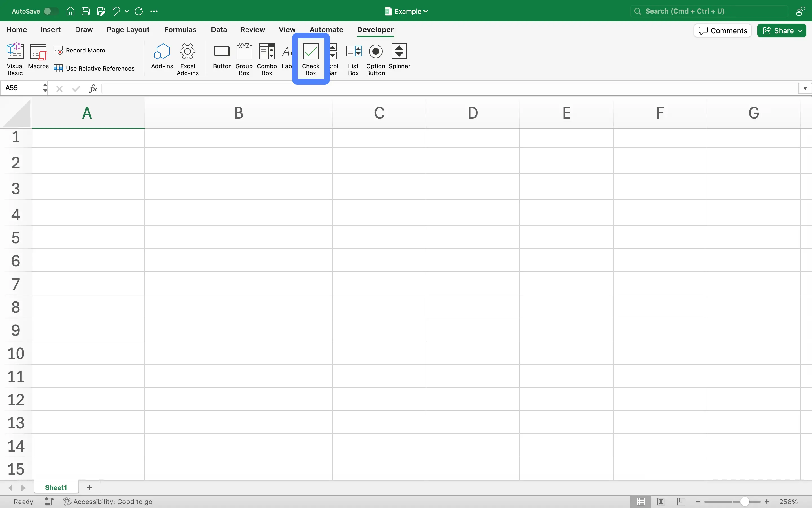Select column D header
Image resolution: width=812 pixels, height=508 pixels.
pos(473,113)
